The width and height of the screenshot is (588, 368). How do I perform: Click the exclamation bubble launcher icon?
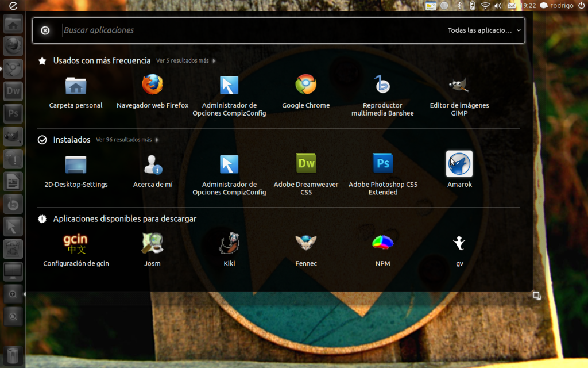(13, 159)
